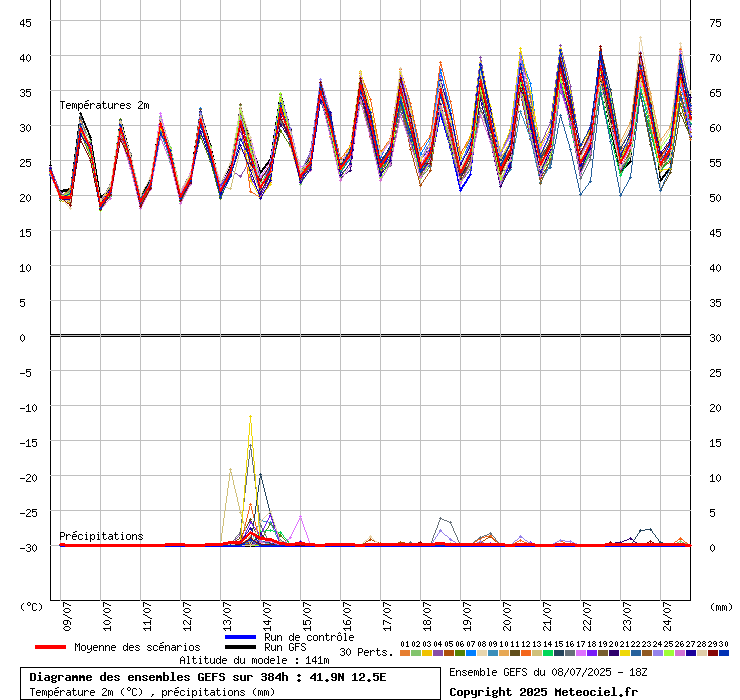Click the pink precipitation peak at 15/07
Image resolution: width=740 pixels, height=700 pixels.
(x=301, y=517)
